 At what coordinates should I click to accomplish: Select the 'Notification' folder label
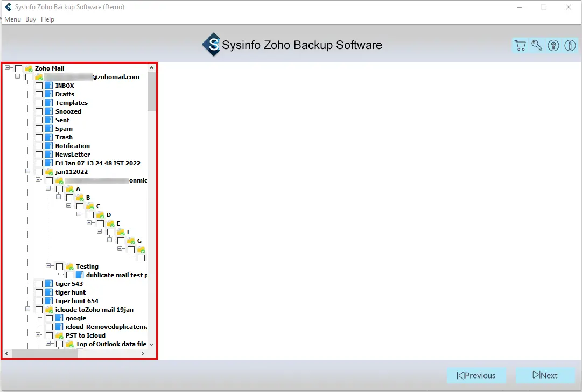click(72, 146)
